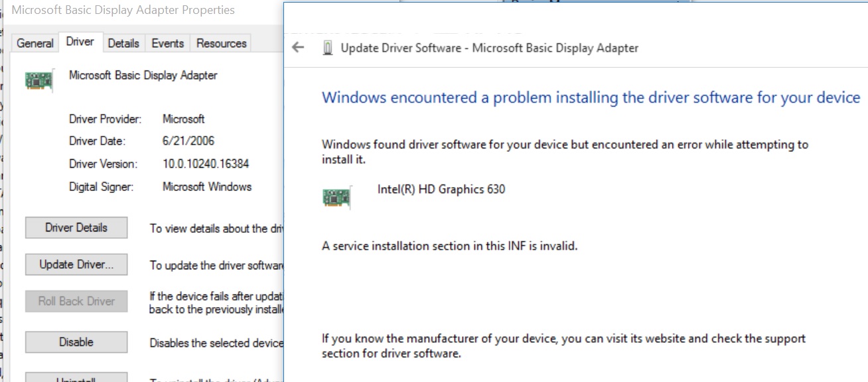The width and height of the screenshot is (868, 382).
Task: Click the To view details description text
Action: (216, 229)
